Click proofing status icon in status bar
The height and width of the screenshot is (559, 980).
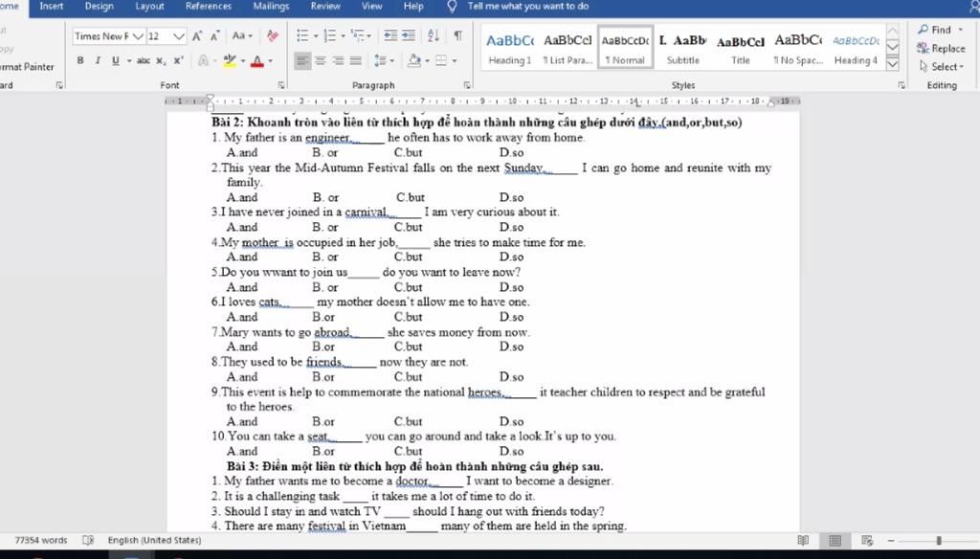88,540
